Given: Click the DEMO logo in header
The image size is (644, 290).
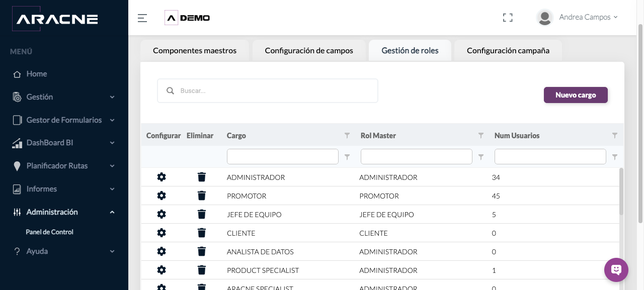Looking at the screenshot, I should click(x=188, y=18).
